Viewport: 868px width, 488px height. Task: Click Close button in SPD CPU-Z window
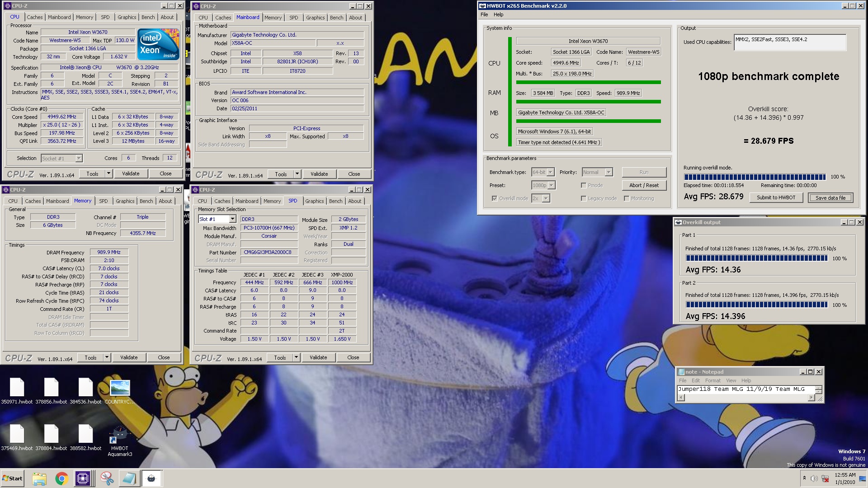[353, 357]
